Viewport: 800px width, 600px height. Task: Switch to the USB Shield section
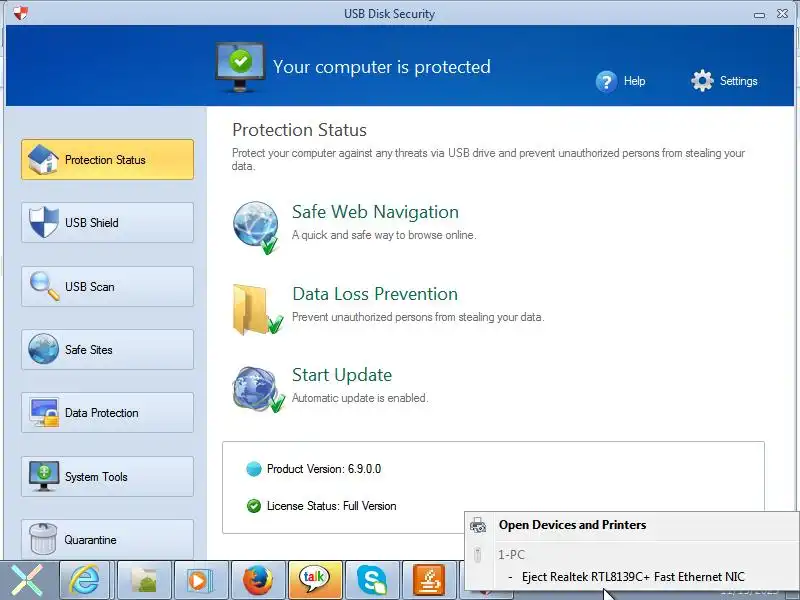[x=107, y=222]
